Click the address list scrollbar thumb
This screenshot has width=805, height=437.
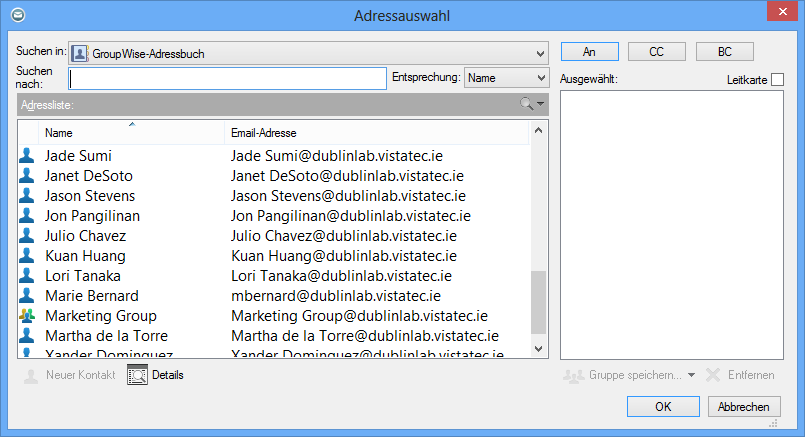(538, 302)
